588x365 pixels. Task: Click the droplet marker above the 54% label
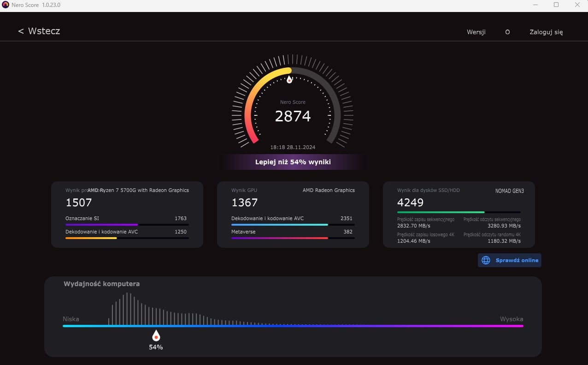[x=156, y=335]
